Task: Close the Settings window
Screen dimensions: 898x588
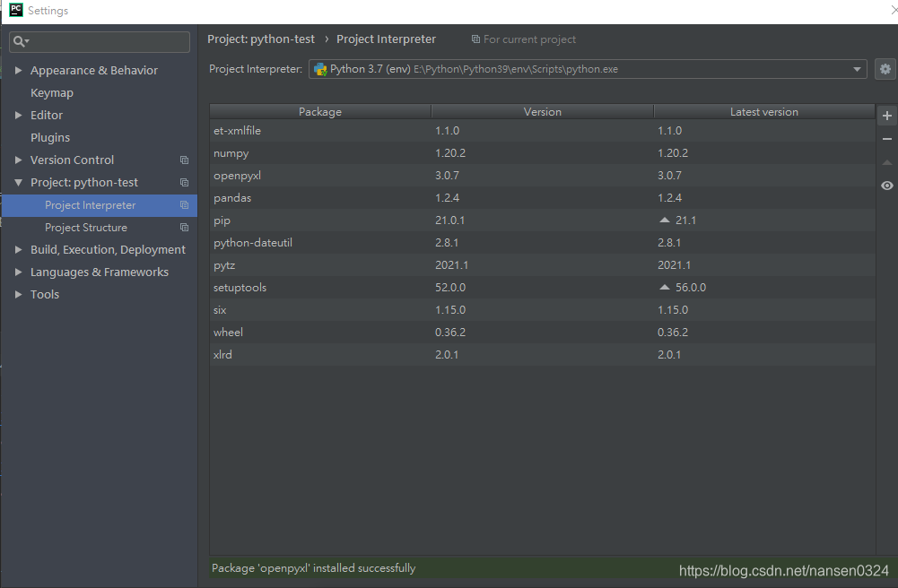Action: tap(894, 10)
